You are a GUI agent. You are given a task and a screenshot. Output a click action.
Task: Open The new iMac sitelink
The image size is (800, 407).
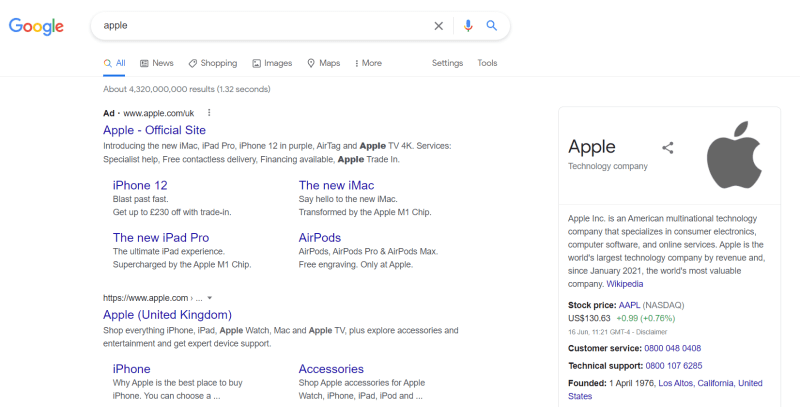(336, 185)
